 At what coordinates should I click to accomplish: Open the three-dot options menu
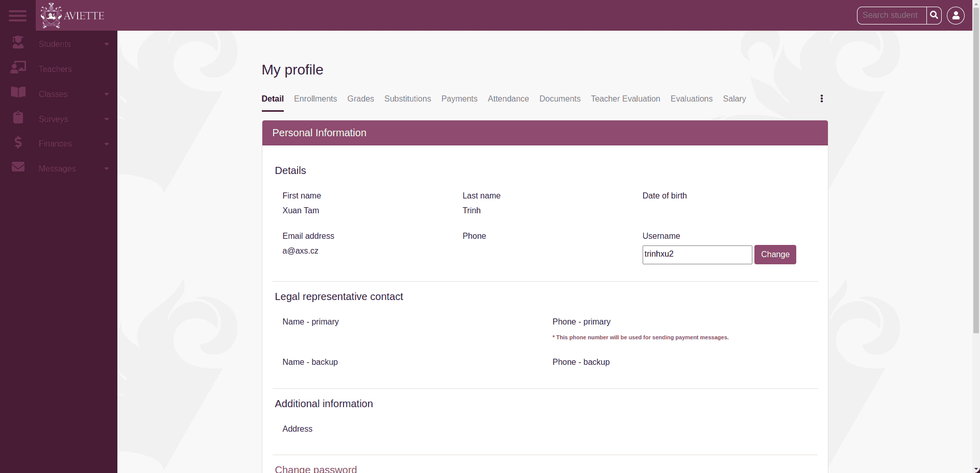(822, 98)
